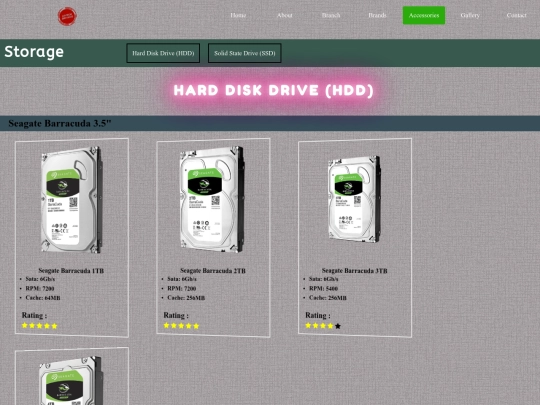Click the Rating label under the 1TB drive
Image resolution: width=540 pixels, height=405 pixels.
[34, 315]
